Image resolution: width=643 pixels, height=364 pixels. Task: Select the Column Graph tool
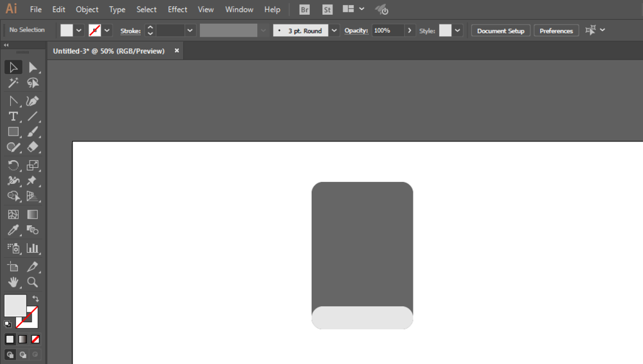32,248
